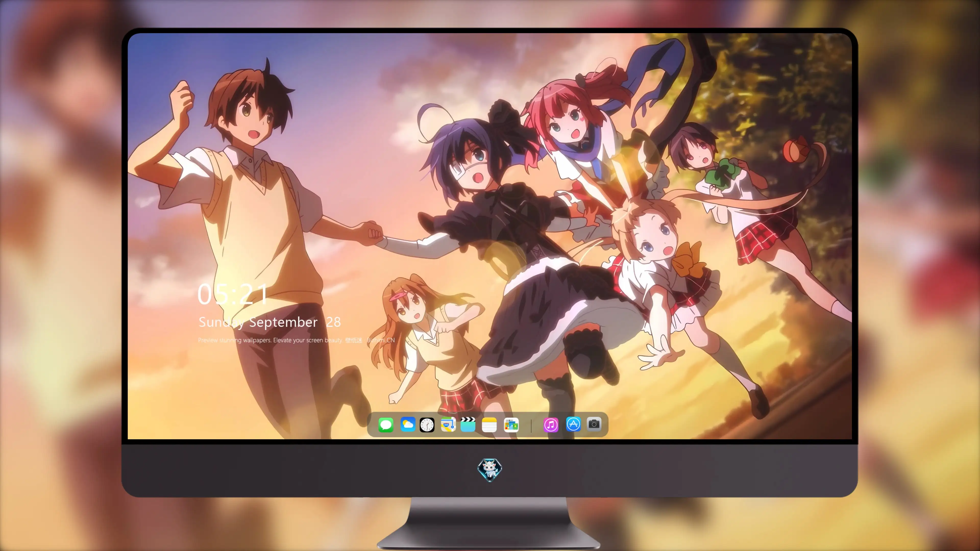Open the Camera app in the dock

[x=594, y=424]
